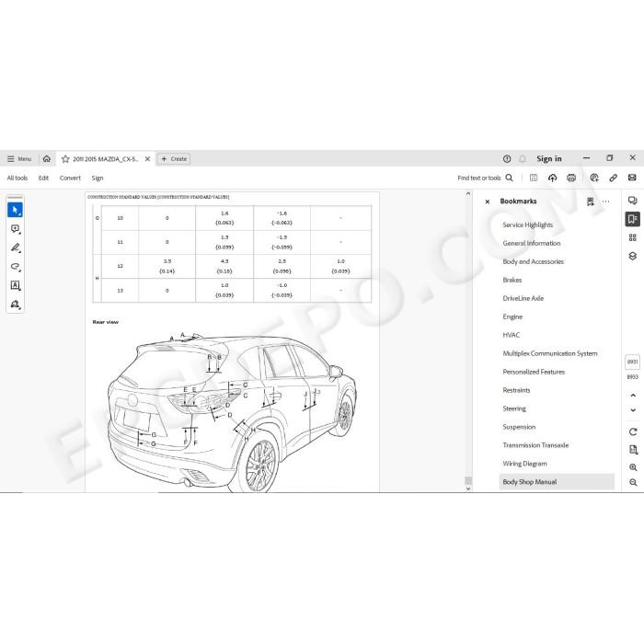Open the Bookmarks panel options ellipsis
644x644 pixels.
tap(605, 201)
